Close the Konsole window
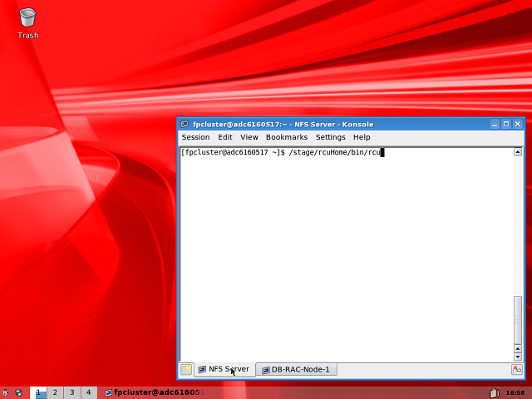This screenshot has width=532, height=399. tap(518, 124)
